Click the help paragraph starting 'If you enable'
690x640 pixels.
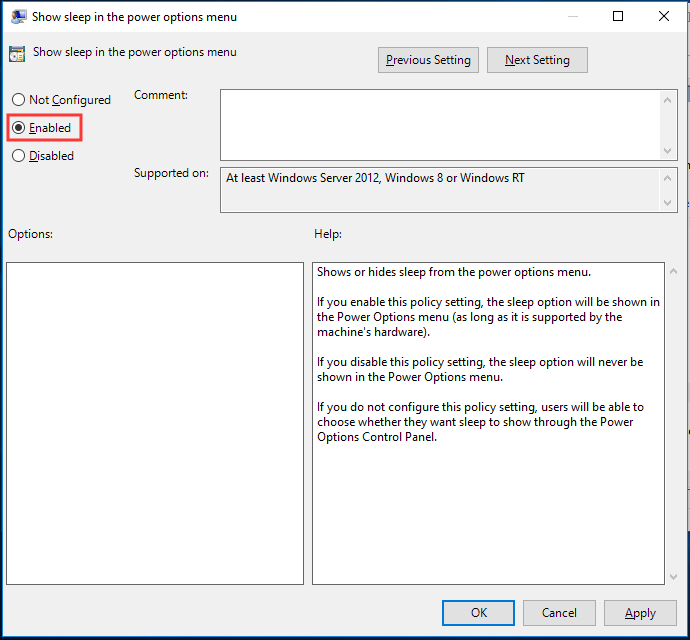488,317
